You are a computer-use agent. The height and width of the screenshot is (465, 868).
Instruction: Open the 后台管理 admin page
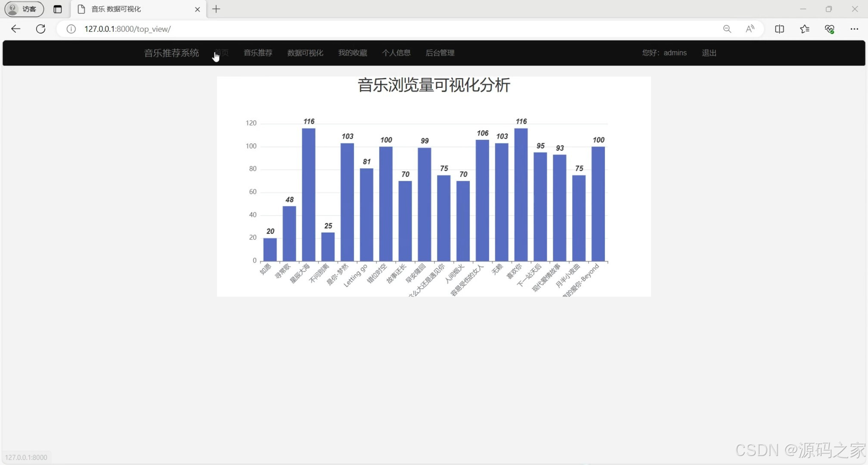coord(440,53)
